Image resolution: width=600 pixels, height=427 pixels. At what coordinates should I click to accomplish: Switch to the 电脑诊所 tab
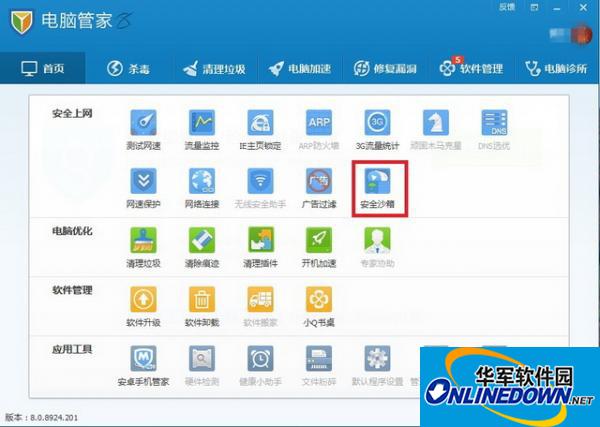pyautogui.click(x=557, y=68)
